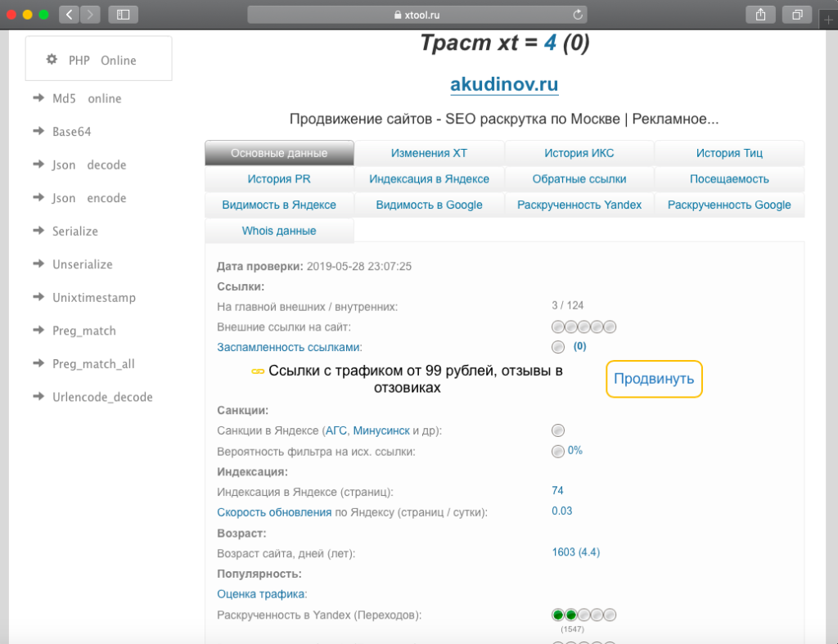
Task: Open Base64 tool
Action: pyautogui.click(x=72, y=132)
